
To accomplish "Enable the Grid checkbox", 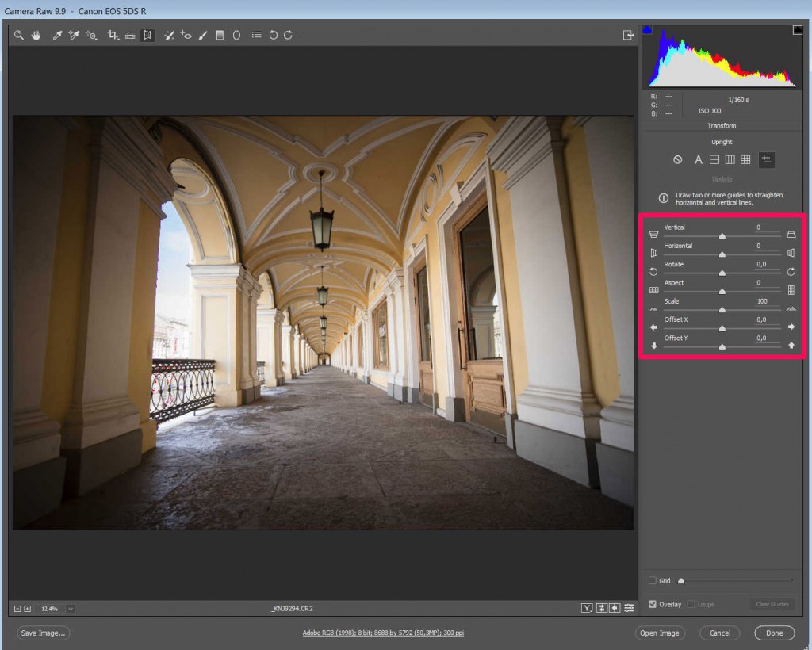I will (653, 581).
